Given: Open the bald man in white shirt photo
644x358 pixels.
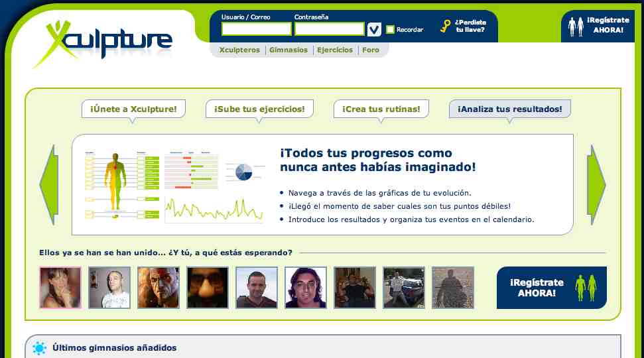Looking at the screenshot, I should coord(109,287).
